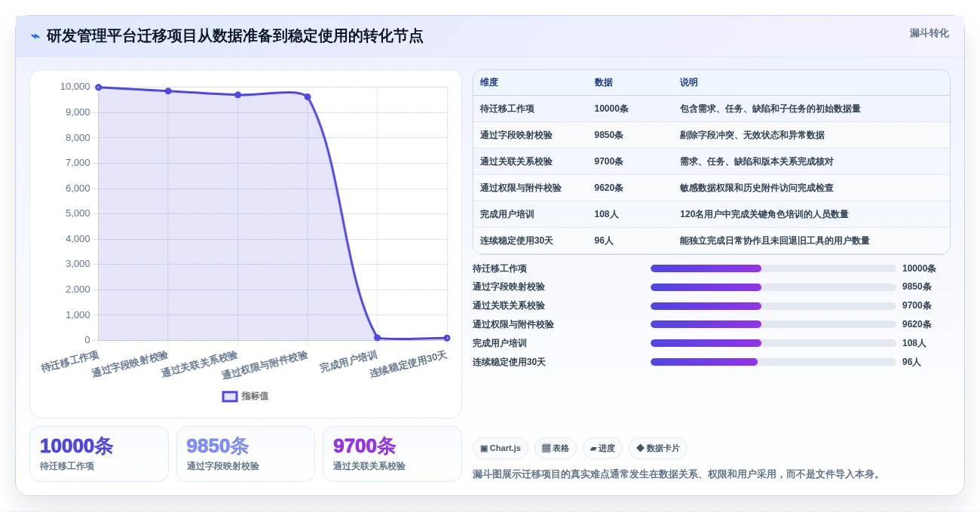Click x-axis label 待迁移工作项

(69, 361)
